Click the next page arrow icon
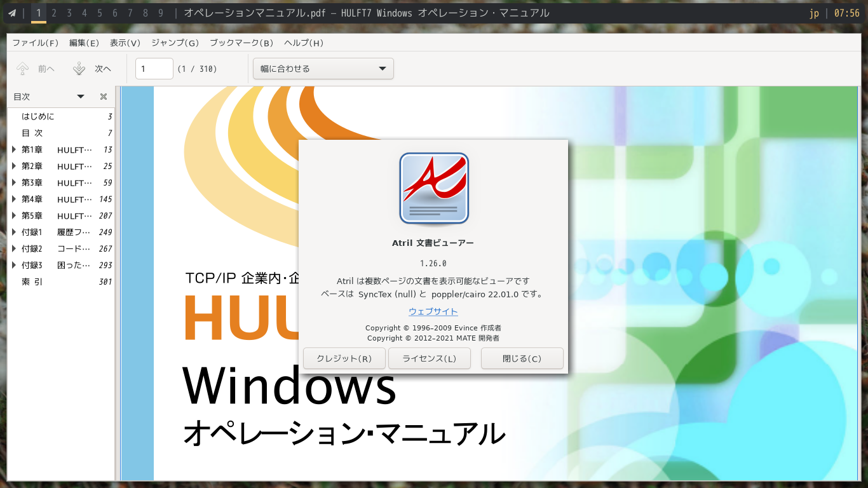868x488 pixels. pyautogui.click(x=79, y=69)
